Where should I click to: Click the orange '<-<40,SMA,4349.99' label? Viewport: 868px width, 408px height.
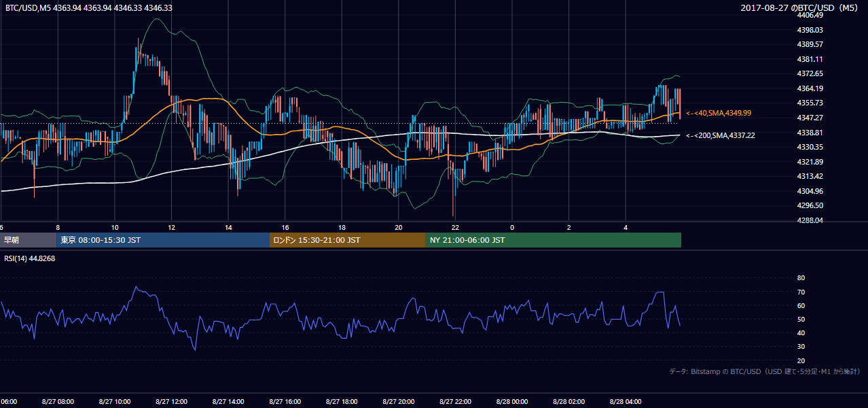[719, 113]
